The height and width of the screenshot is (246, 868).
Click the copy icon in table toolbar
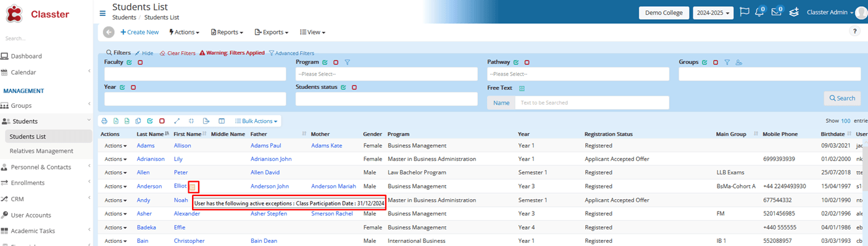138,121
